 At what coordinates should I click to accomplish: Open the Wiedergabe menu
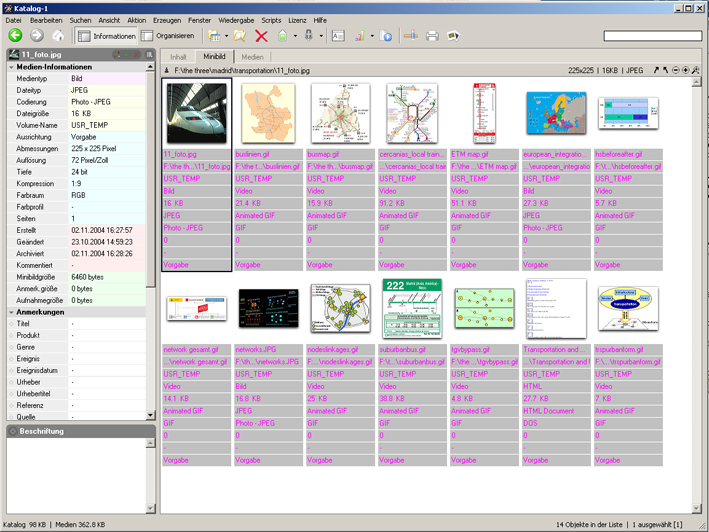236,20
